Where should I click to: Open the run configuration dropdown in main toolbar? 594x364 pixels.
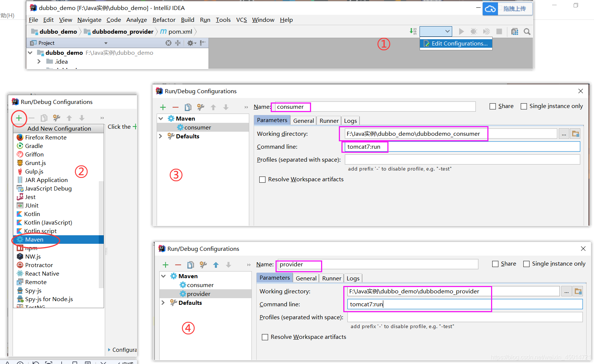point(436,31)
